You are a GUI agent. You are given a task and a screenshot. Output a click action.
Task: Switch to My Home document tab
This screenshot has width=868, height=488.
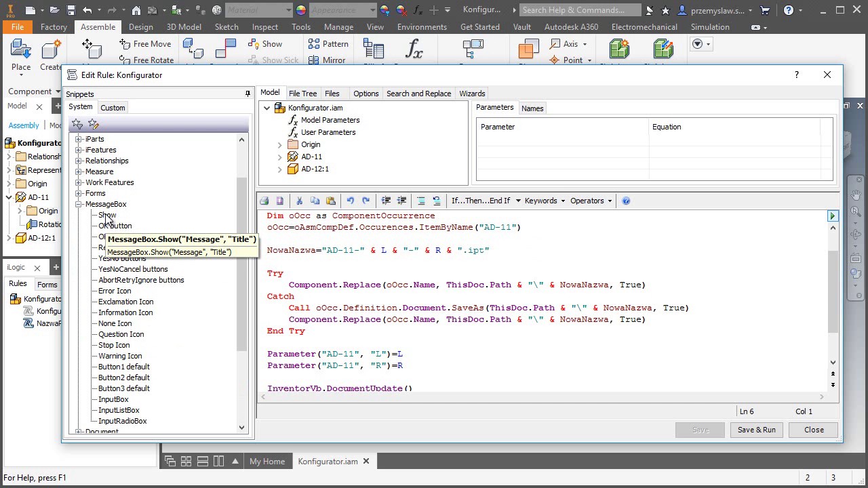[x=267, y=462]
